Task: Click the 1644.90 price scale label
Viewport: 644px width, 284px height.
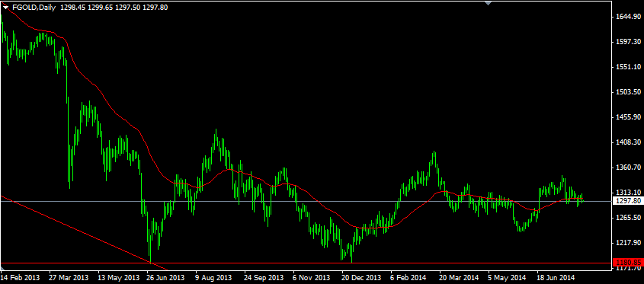Action: [628, 17]
